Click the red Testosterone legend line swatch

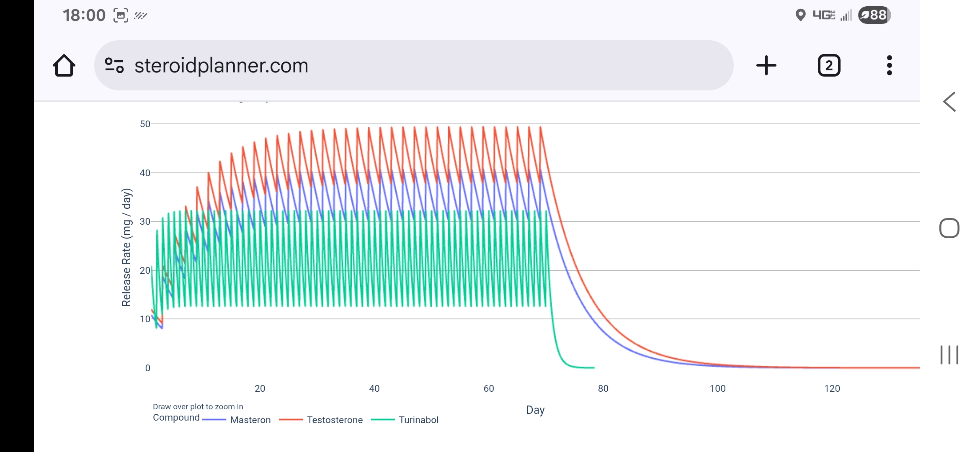291,420
